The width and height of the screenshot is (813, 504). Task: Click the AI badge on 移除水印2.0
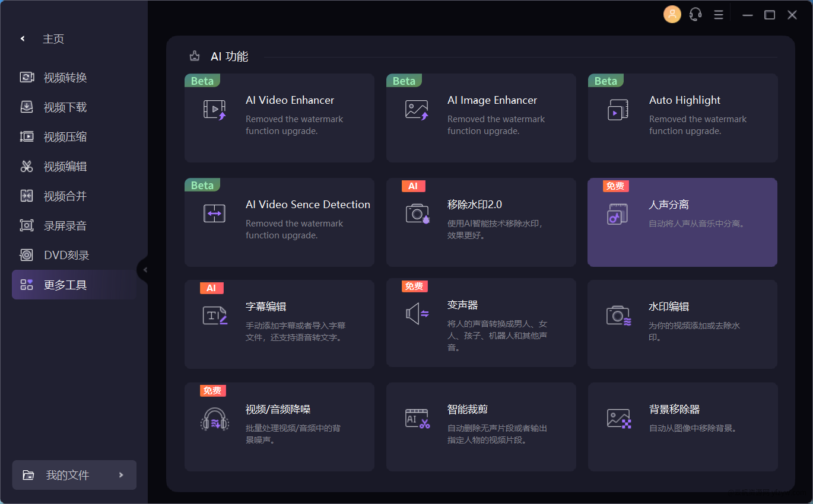click(413, 186)
